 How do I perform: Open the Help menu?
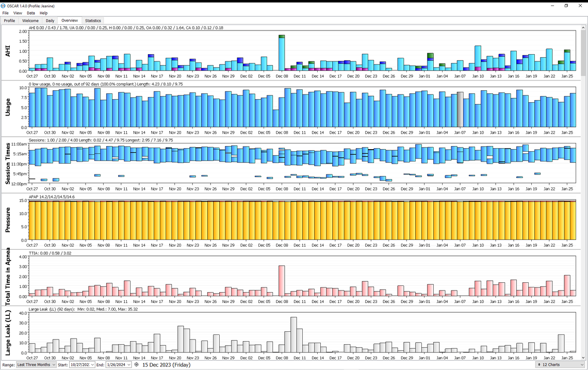point(44,13)
